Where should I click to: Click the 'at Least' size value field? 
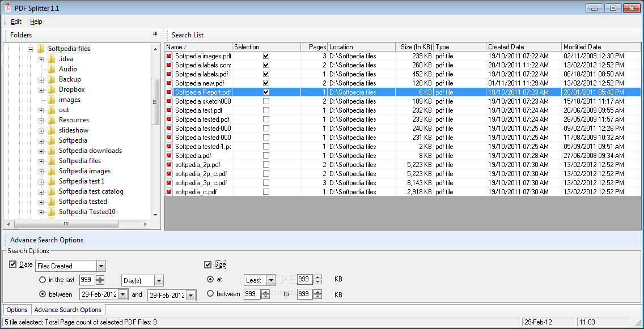click(x=305, y=280)
